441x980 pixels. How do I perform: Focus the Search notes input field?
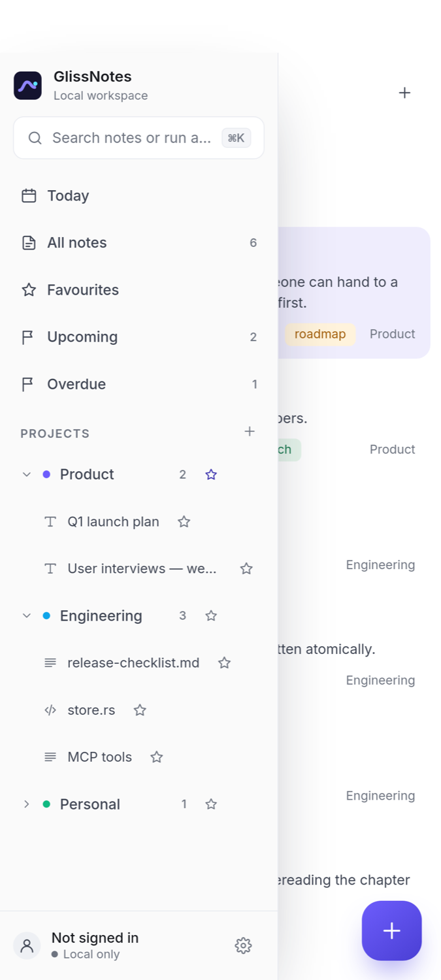(x=139, y=138)
